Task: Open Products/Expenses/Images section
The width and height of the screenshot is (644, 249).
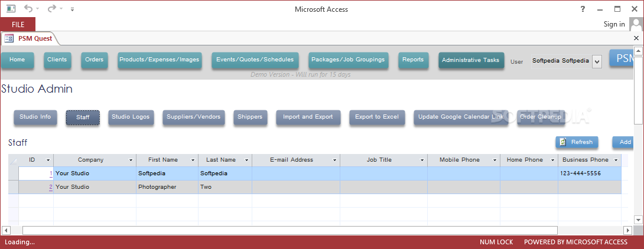Action: tap(160, 60)
